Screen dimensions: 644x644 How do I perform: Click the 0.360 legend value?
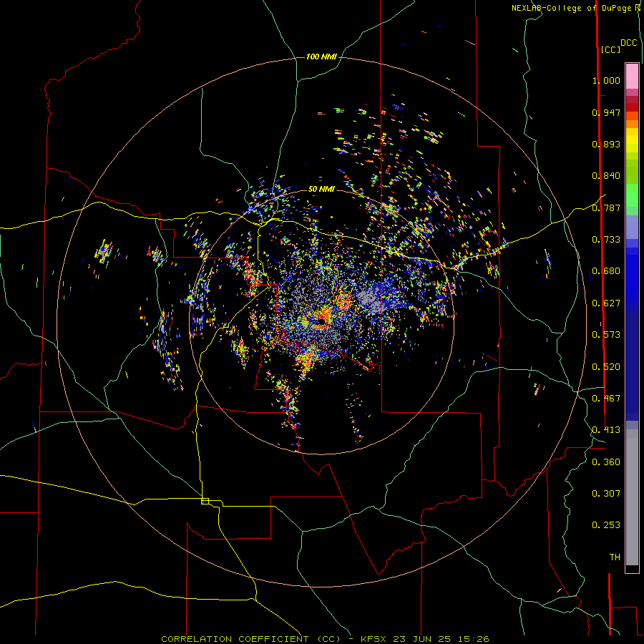coord(606,462)
